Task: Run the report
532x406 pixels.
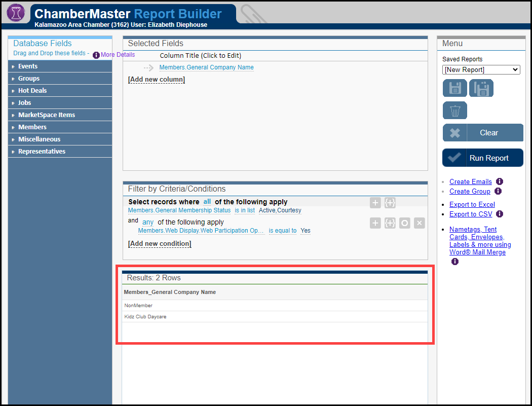Action: tap(482, 158)
